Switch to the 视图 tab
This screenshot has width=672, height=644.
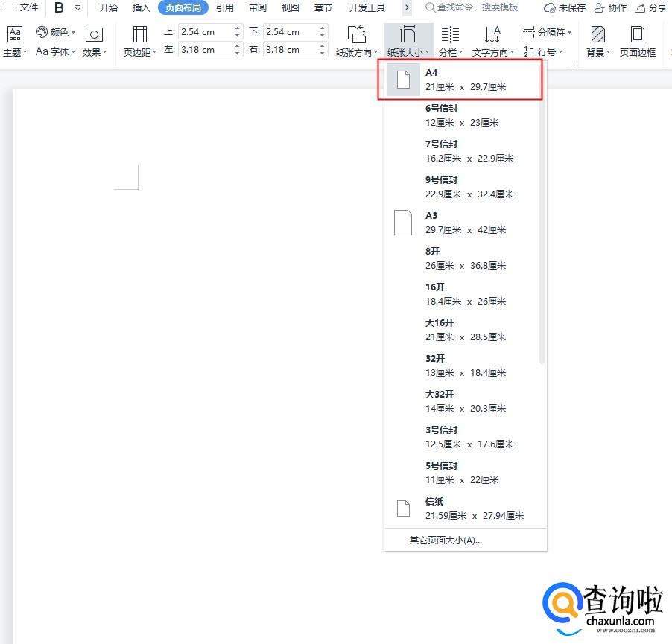[290, 7]
